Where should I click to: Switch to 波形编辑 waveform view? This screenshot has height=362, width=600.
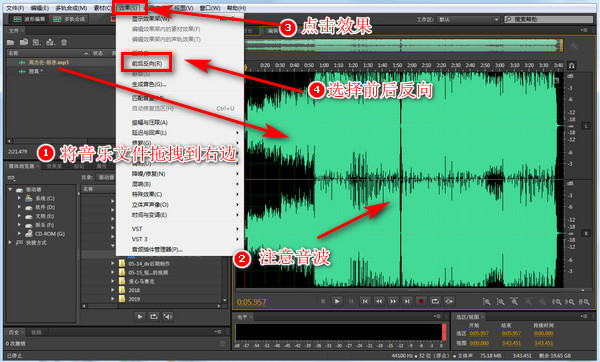[29, 19]
